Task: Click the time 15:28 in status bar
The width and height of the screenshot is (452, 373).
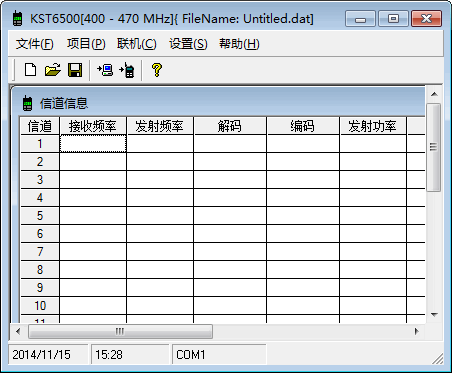Action: pyautogui.click(x=109, y=355)
